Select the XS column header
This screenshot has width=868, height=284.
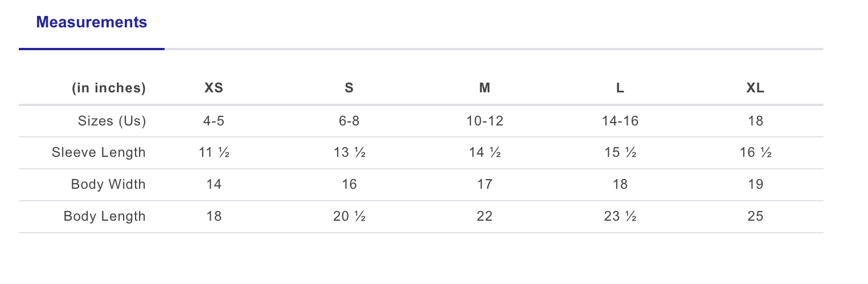point(214,88)
